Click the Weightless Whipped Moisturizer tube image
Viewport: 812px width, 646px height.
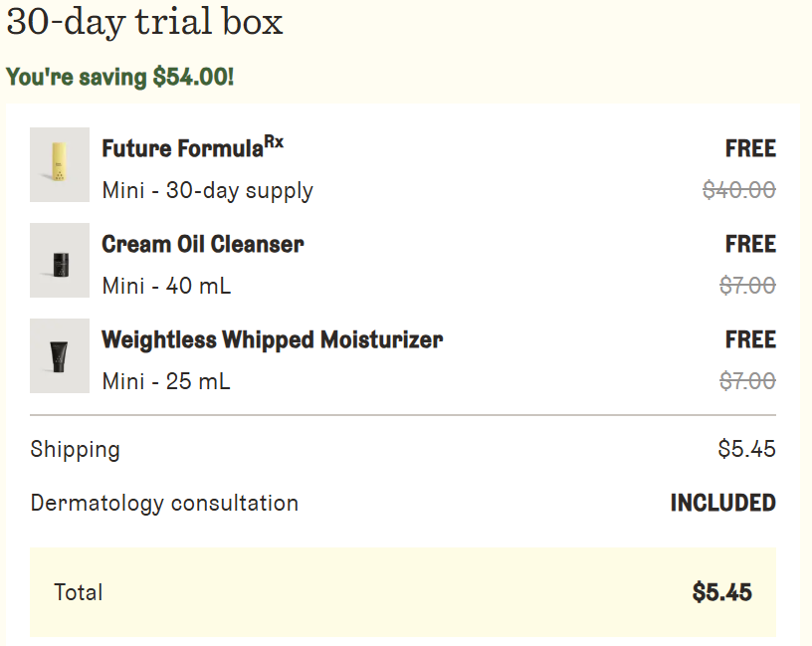tap(60, 355)
